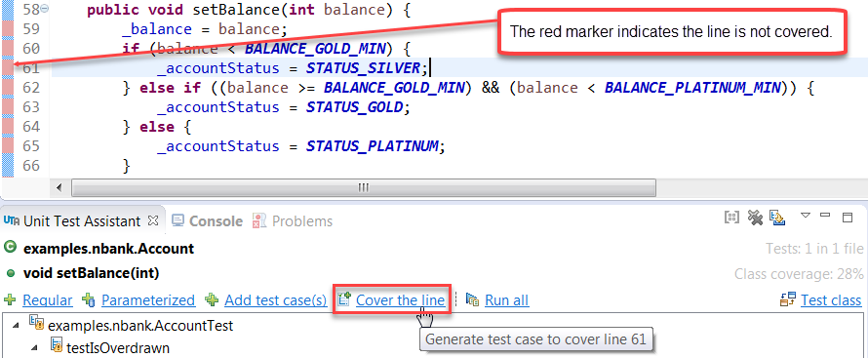Collapse the testIsOverdrawn tree node
Screen dimensions: 868x358
[x=35, y=348]
